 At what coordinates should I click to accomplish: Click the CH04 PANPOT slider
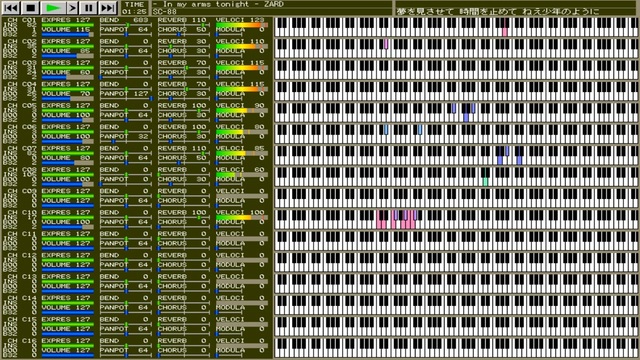point(126,98)
